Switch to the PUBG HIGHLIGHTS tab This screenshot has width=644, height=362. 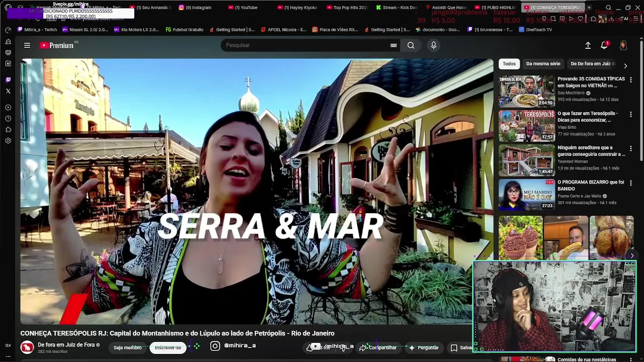point(495,8)
